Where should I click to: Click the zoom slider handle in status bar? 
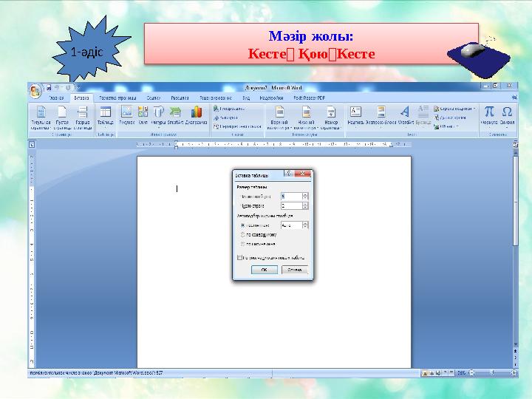point(492,373)
